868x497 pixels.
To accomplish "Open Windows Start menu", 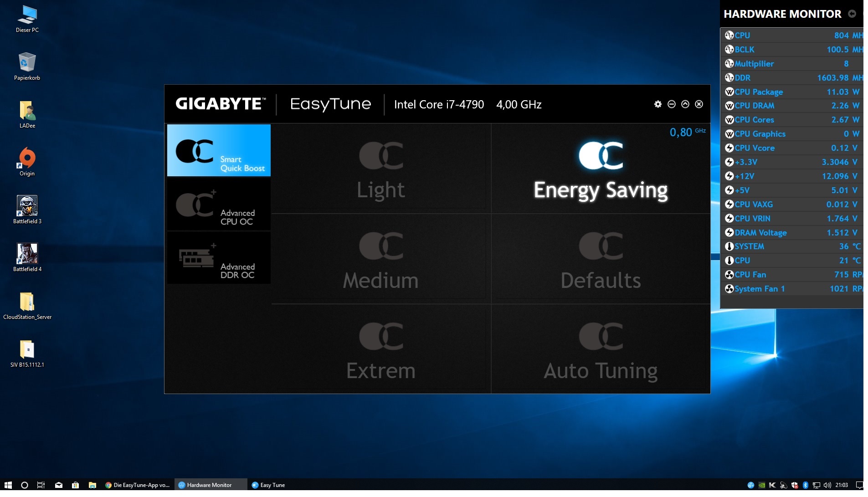I will tap(8, 485).
